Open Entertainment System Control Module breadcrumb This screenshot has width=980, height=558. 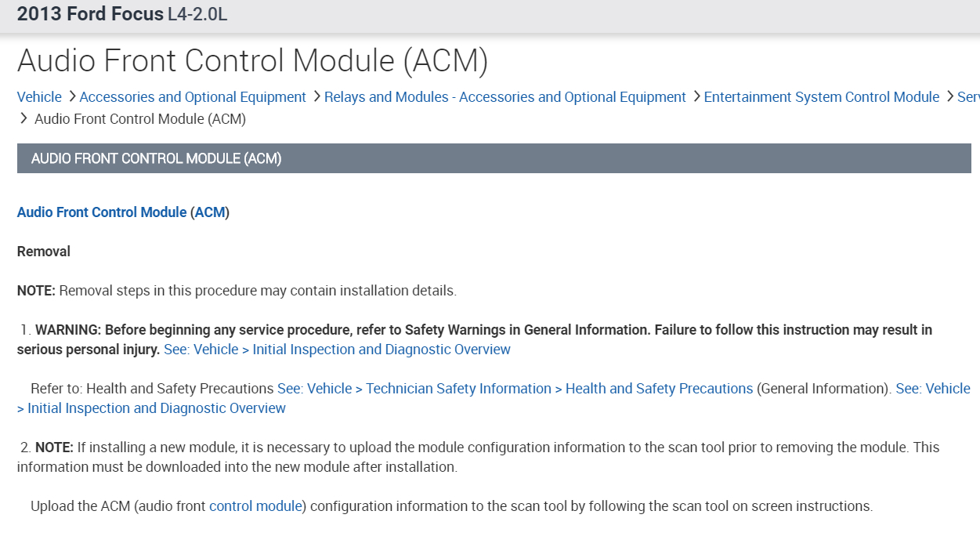pyautogui.click(x=821, y=97)
